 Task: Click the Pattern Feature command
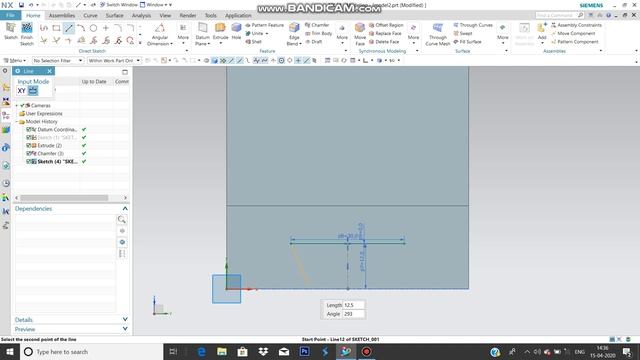tap(264, 25)
